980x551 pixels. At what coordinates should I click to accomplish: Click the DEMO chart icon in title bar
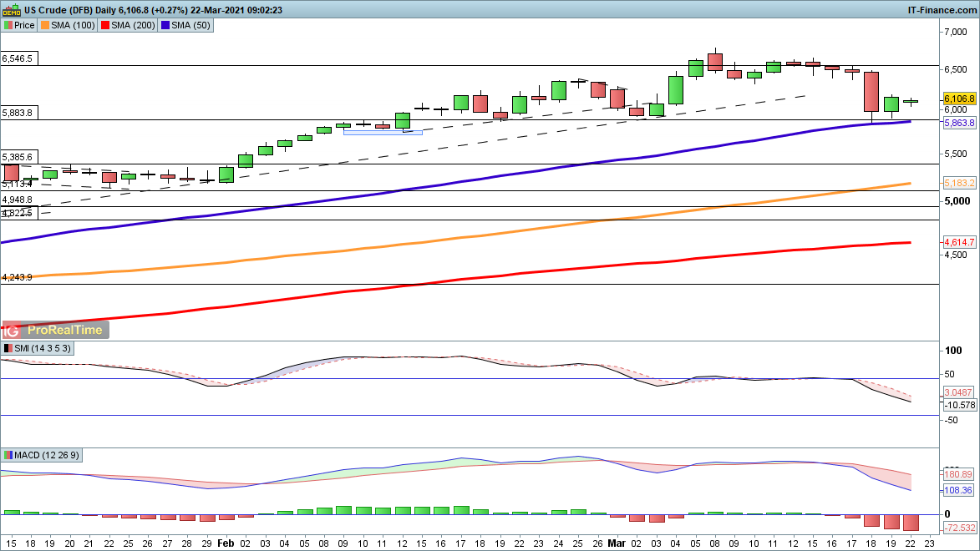pyautogui.click(x=11, y=10)
